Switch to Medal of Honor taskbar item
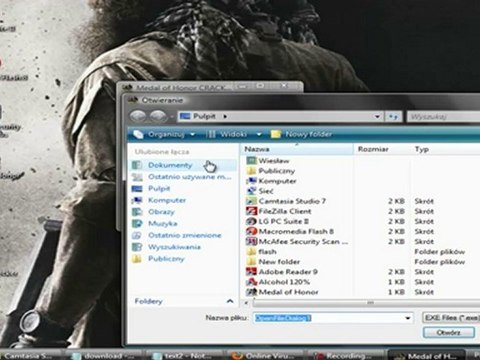Image resolution: width=480 pixels, height=360 pixels. click(427, 356)
